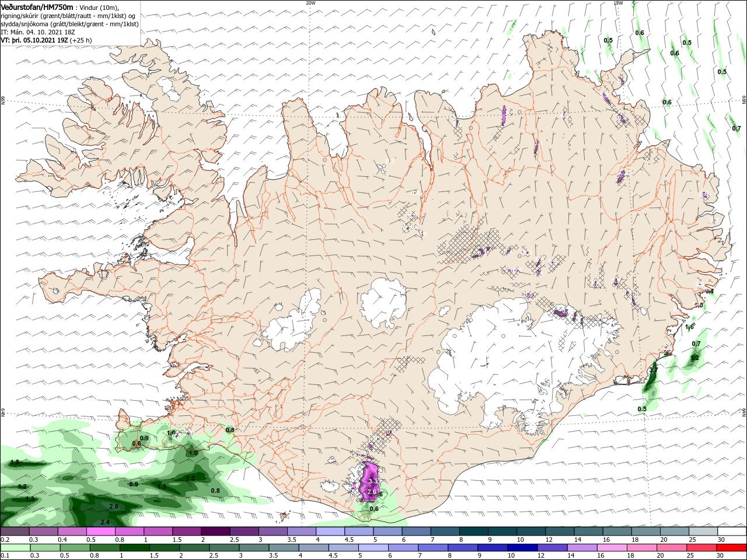This screenshot has height=560, width=747.
Task: Click the darkest green swatch labelled 1 in lower row
Action: [x=135, y=548]
